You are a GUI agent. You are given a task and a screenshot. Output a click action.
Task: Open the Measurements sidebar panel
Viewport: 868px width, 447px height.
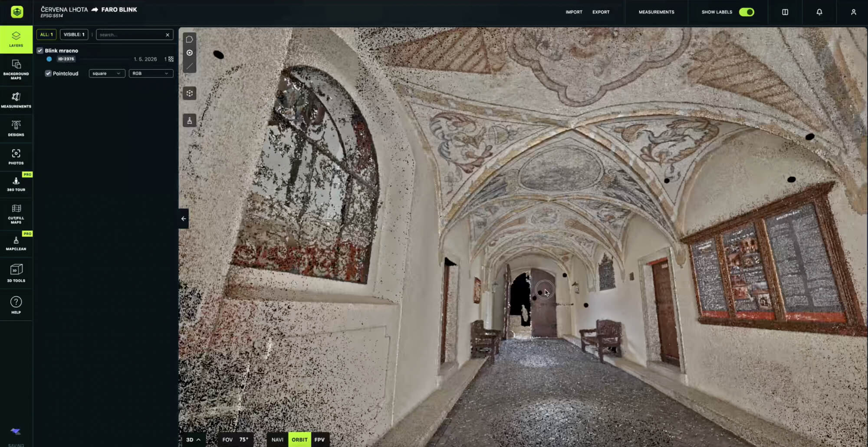pyautogui.click(x=16, y=100)
